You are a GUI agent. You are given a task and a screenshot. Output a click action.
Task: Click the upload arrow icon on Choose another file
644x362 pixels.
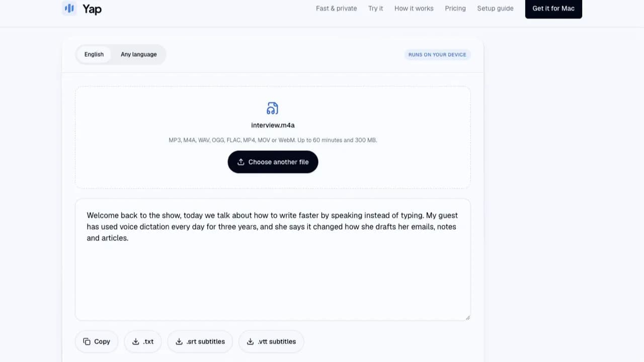click(241, 162)
